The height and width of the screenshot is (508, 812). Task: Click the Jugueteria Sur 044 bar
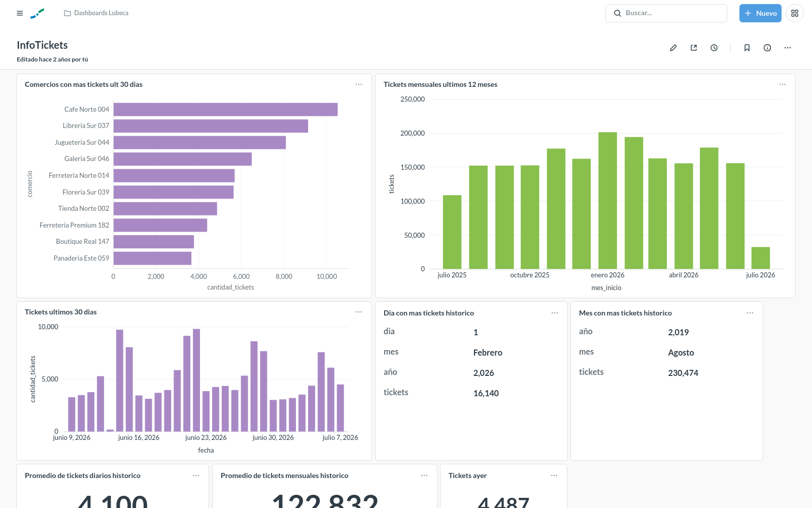[199, 143]
